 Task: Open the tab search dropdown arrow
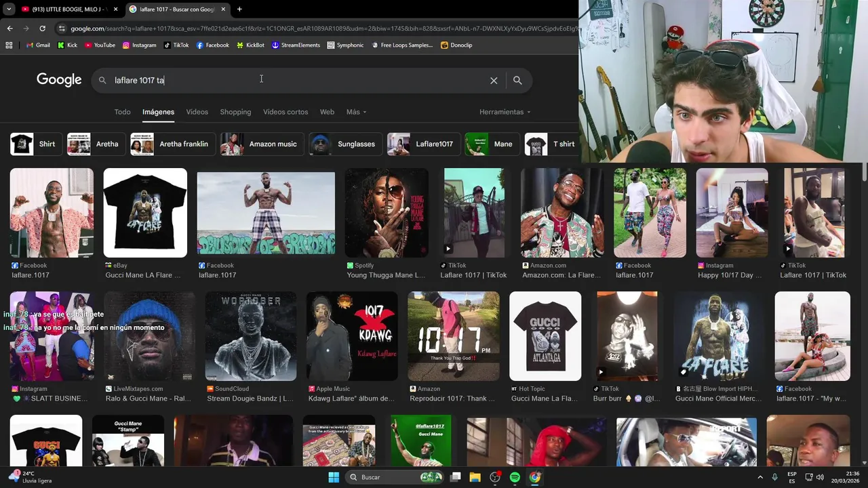click(x=8, y=9)
